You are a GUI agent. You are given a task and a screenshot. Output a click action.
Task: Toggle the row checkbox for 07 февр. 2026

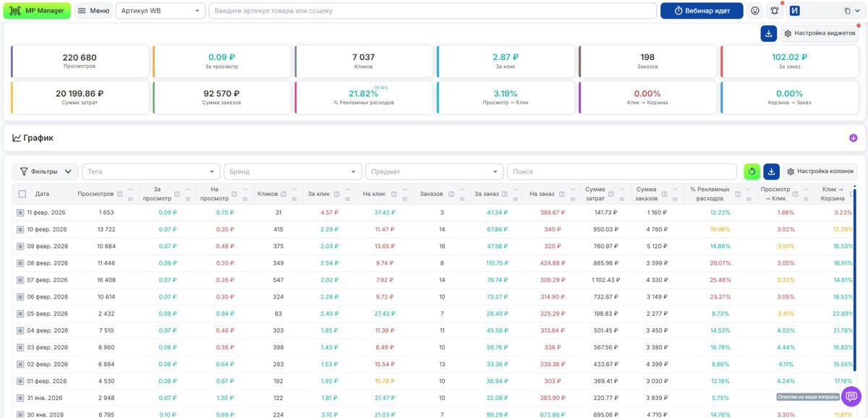click(20, 280)
